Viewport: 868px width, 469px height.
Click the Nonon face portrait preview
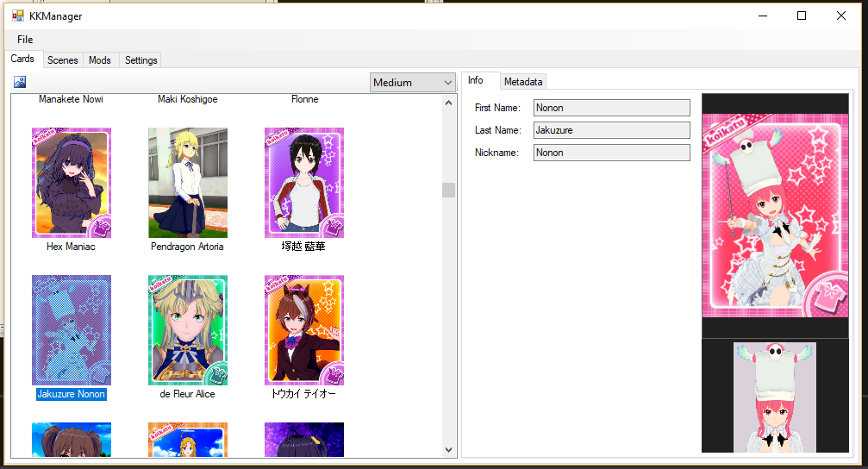point(775,397)
